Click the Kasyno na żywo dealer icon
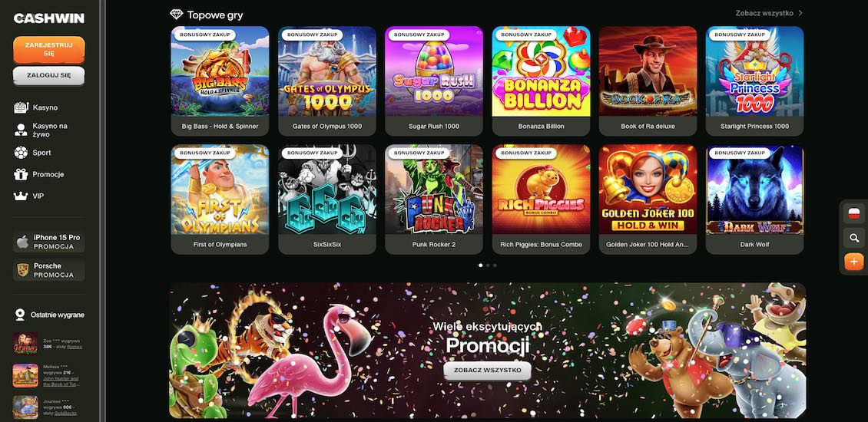 (x=21, y=130)
